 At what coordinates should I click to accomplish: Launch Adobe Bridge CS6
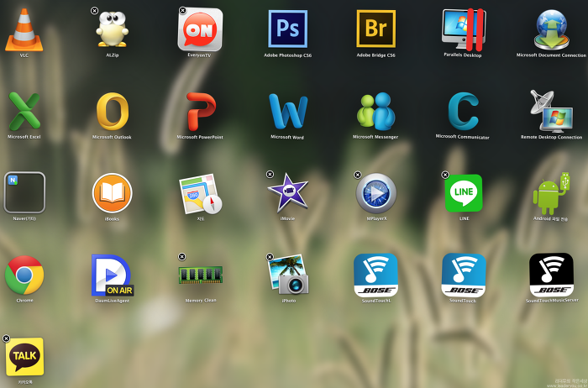click(375, 29)
